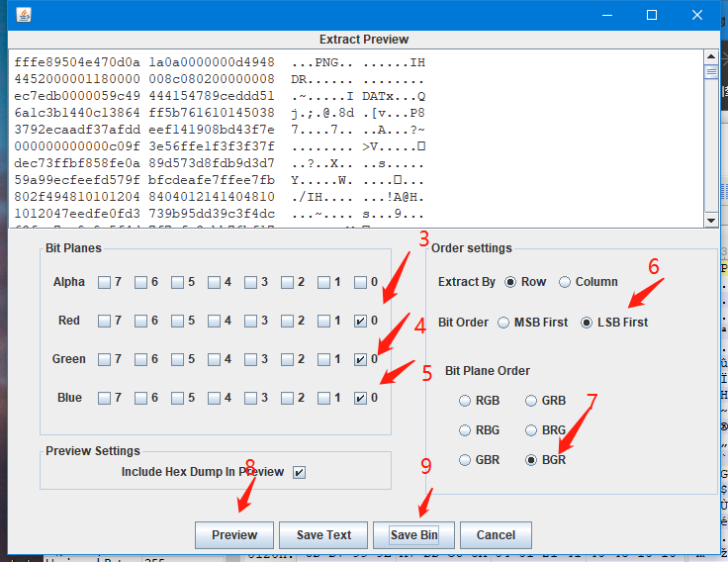Click the Save Text button
This screenshot has width=728, height=562.
[x=323, y=535]
